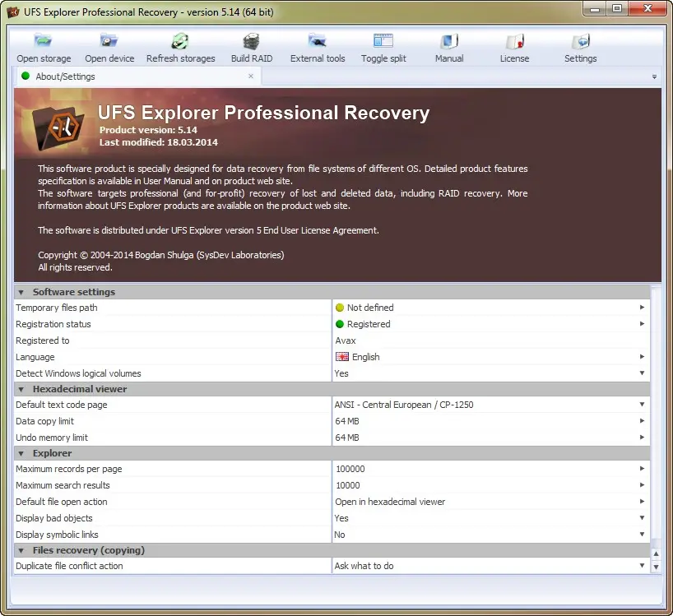
Task: Minimize the UFS Explorer window
Action: tap(595, 9)
